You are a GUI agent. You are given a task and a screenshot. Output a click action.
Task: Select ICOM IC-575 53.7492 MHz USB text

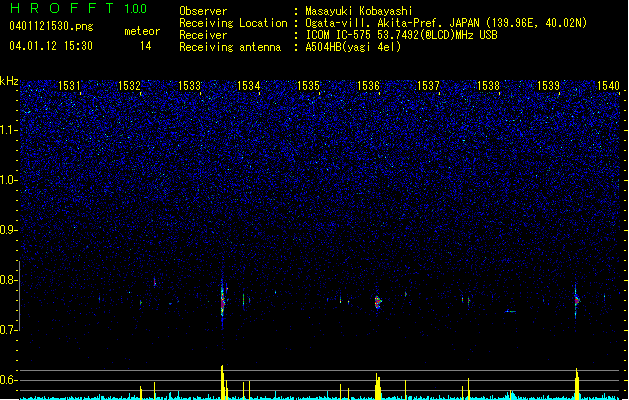tap(401, 35)
